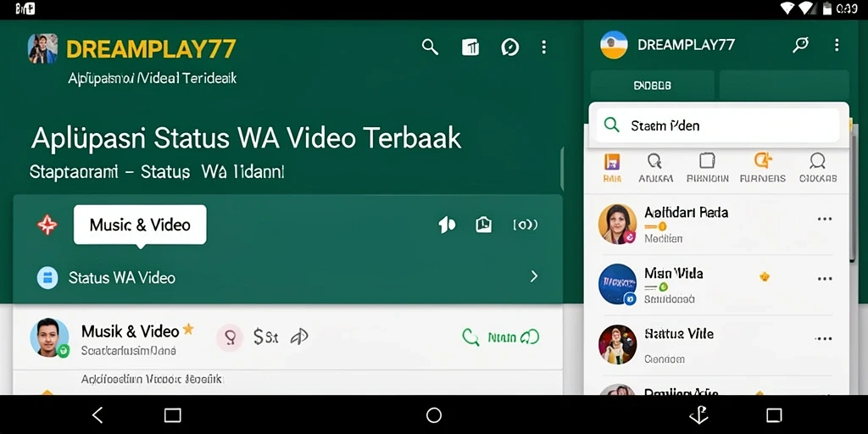The image size is (868, 434).
Task: Click the right panel DREAMPLAY77 avatar
Action: point(614,45)
